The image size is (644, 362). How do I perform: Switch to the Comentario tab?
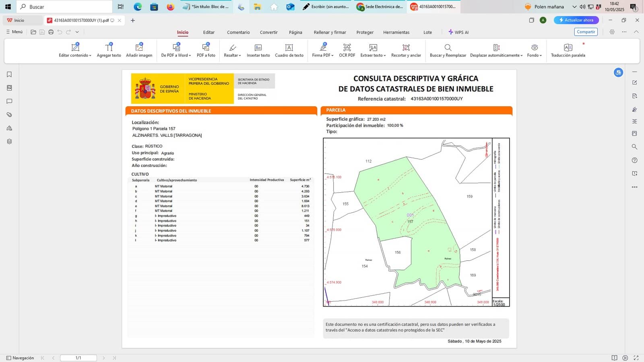pos(238,32)
